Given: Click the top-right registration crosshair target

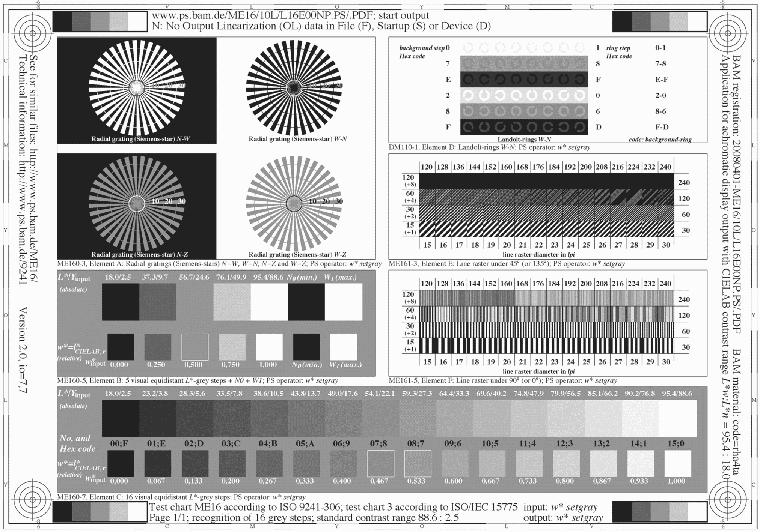Looking at the screenshot, I should click(727, 33).
